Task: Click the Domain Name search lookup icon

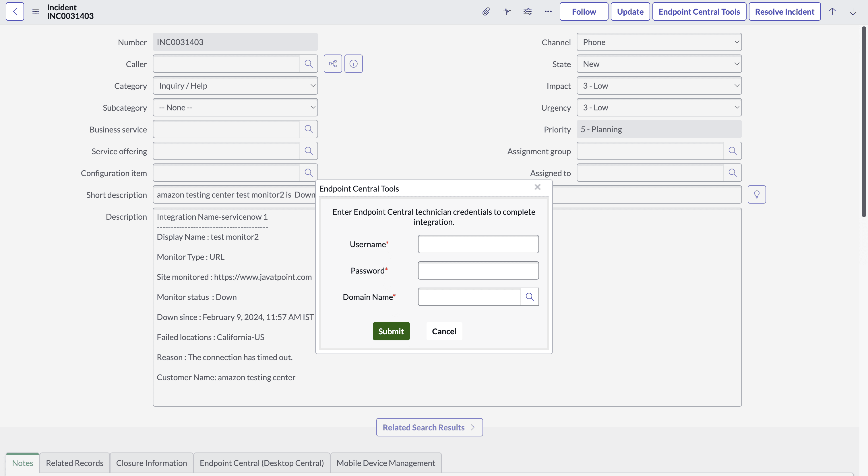Action: click(x=529, y=296)
